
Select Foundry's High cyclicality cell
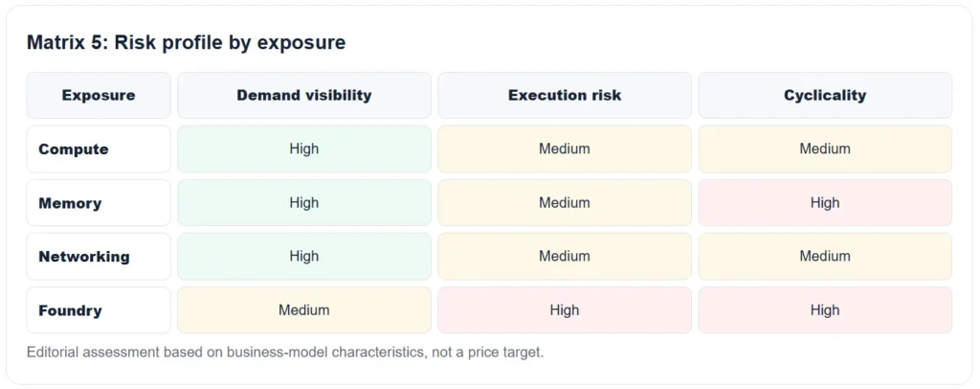pos(825,310)
